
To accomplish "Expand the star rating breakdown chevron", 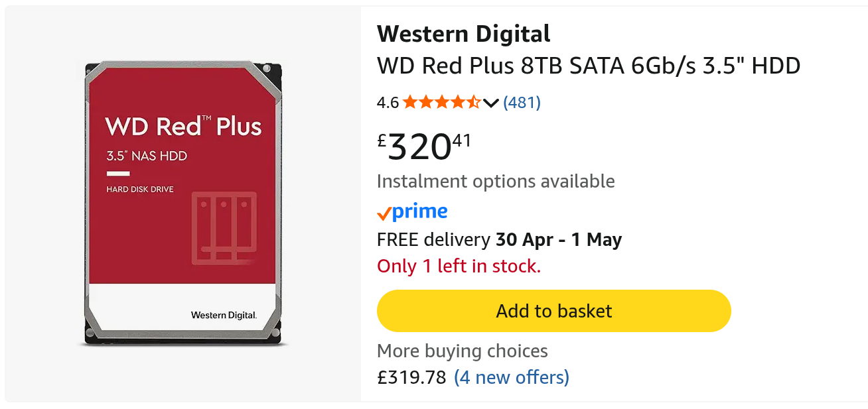I will [x=490, y=103].
